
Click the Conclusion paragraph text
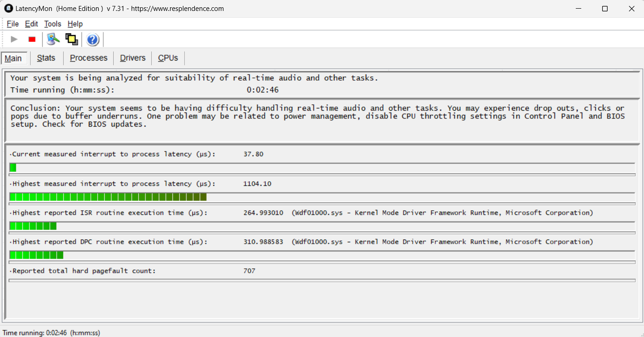tap(317, 116)
